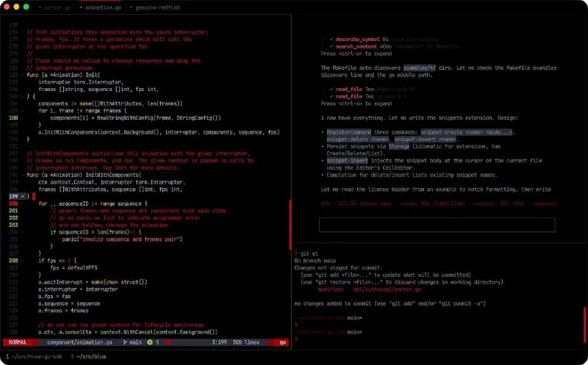Click the highlighted Storage code span
Screen dimensions: 588x365
pyautogui.click(x=398, y=146)
